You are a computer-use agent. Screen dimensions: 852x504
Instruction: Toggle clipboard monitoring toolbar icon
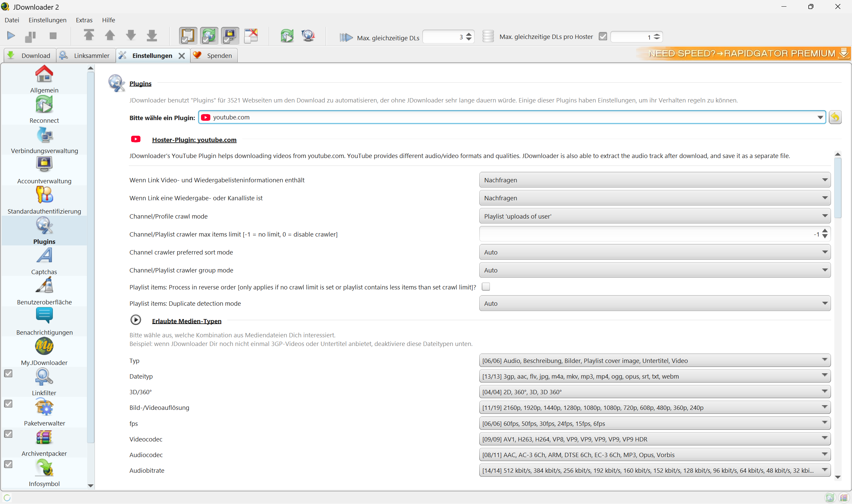(188, 36)
